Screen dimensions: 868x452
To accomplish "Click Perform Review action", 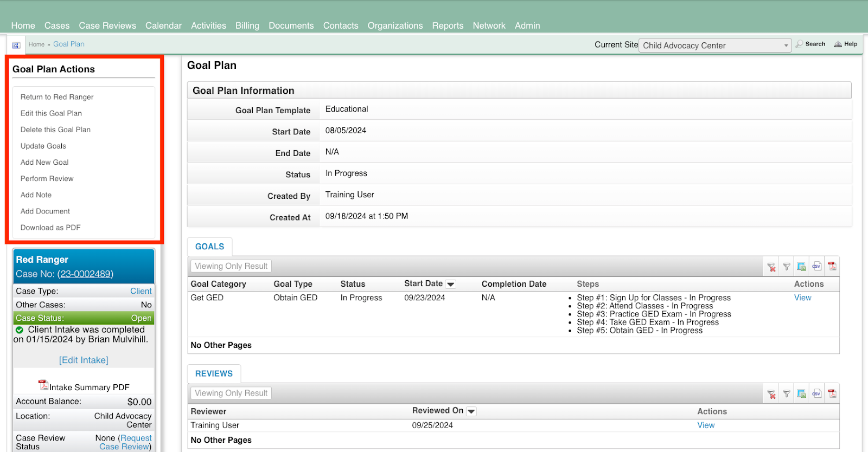I will pyautogui.click(x=47, y=178).
